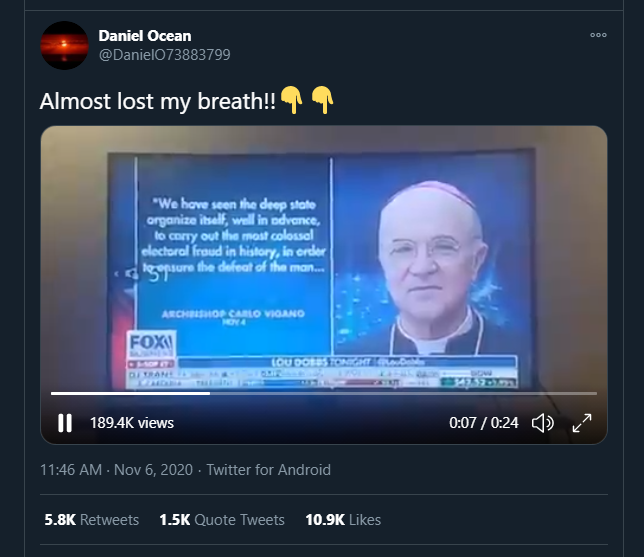
Task: Seek on the video progress bar
Action: click(324, 394)
